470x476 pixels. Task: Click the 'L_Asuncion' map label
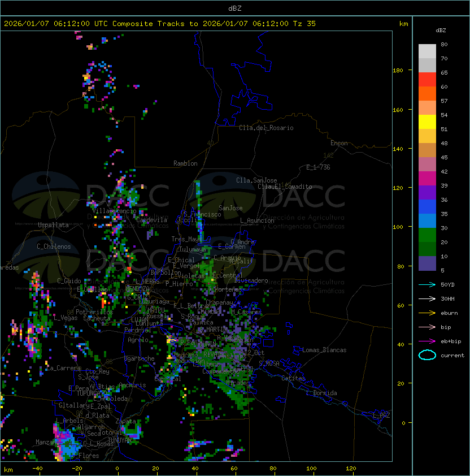tap(257, 220)
